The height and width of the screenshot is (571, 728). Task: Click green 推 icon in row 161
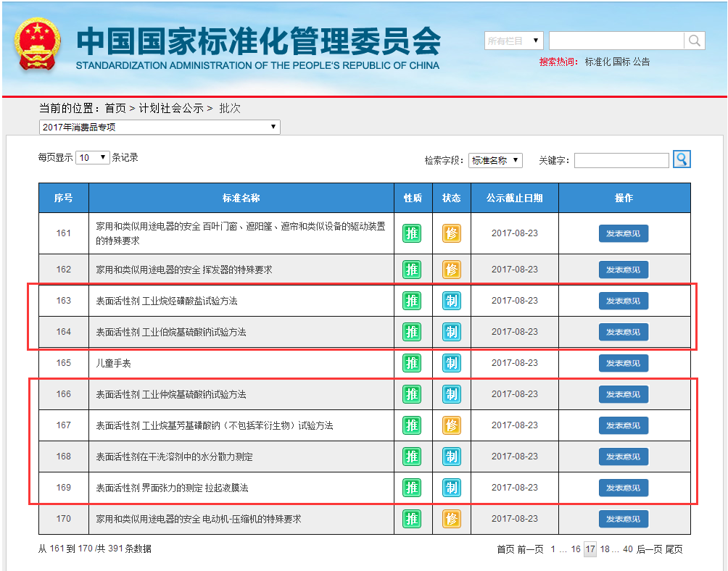[x=412, y=233]
